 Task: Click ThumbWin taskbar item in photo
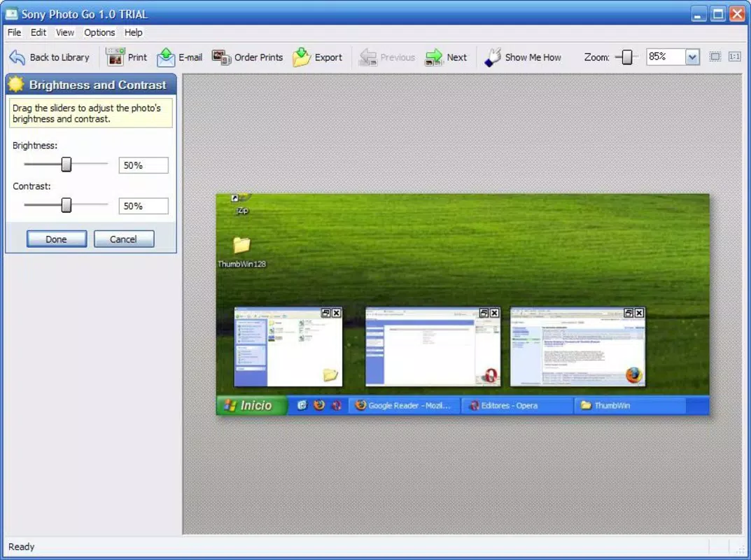coord(629,406)
